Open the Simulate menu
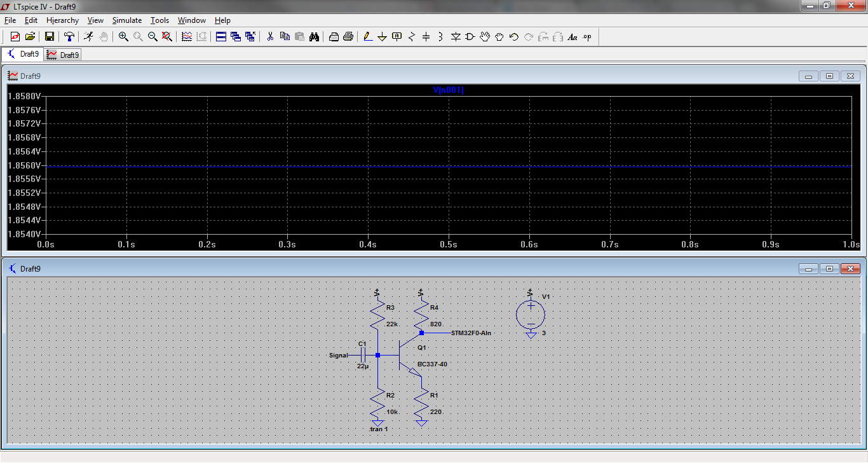The width and height of the screenshot is (868, 463). point(127,20)
